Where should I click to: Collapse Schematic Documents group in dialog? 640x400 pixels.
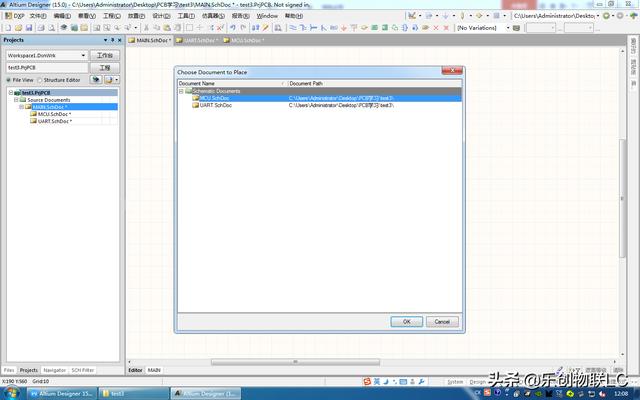click(x=181, y=91)
